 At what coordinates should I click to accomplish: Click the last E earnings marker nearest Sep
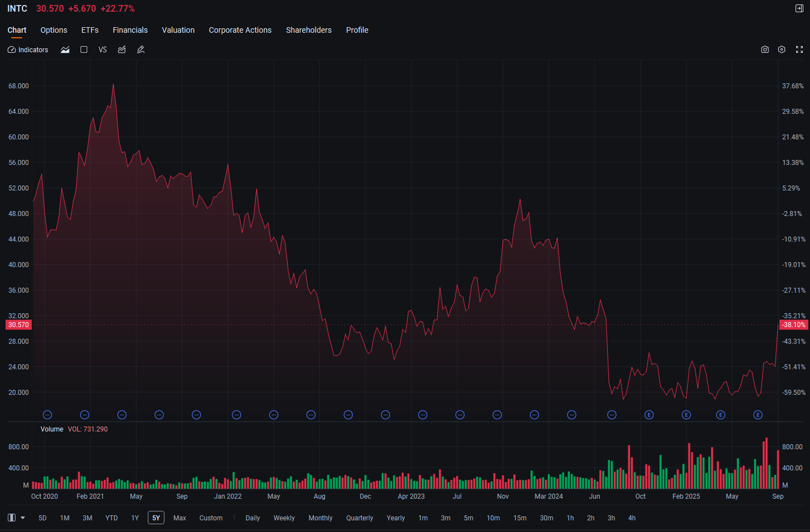[758, 415]
